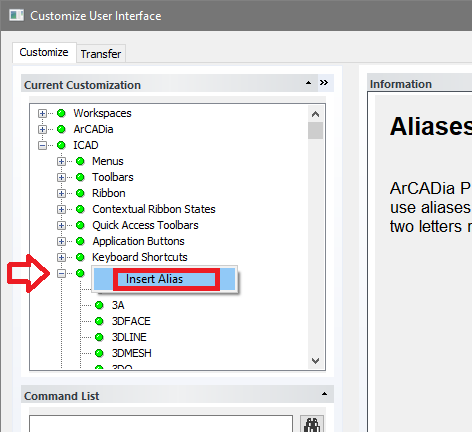Expand the ArCADia tree node
The height and width of the screenshot is (432, 472).
point(42,129)
